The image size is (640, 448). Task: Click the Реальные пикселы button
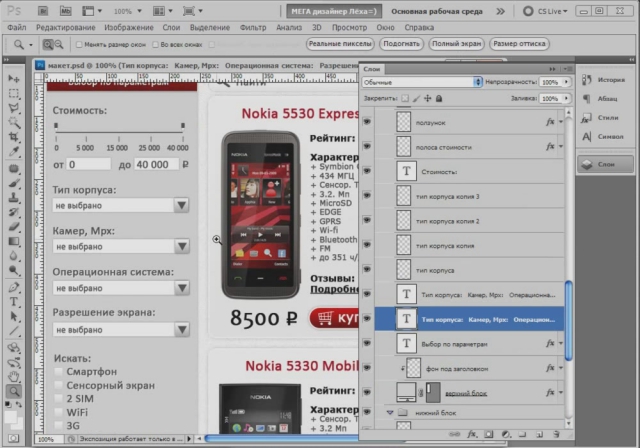tap(340, 44)
